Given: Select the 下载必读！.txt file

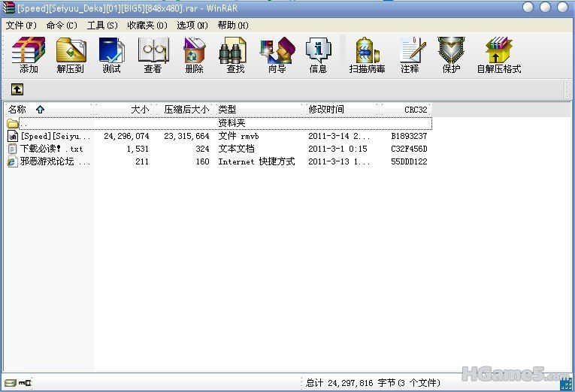Looking at the screenshot, I should pos(51,149).
